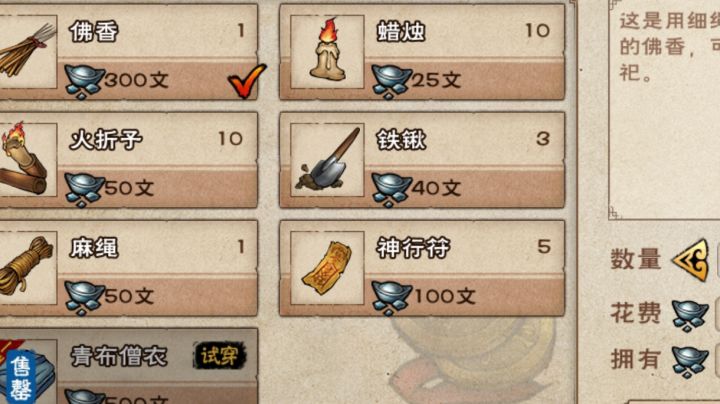Click the silver ingot beside 拥有
720x404 pixels.
pos(690,362)
